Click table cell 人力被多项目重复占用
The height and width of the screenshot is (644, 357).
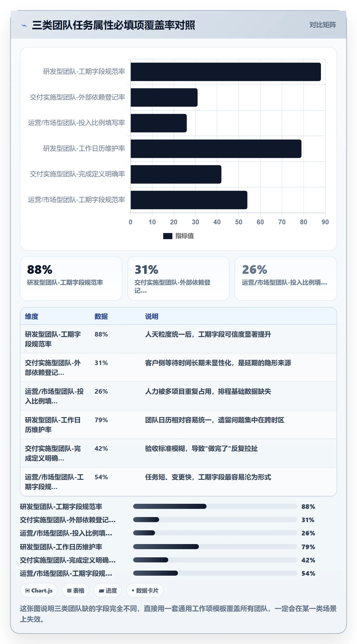tap(208, 391)
